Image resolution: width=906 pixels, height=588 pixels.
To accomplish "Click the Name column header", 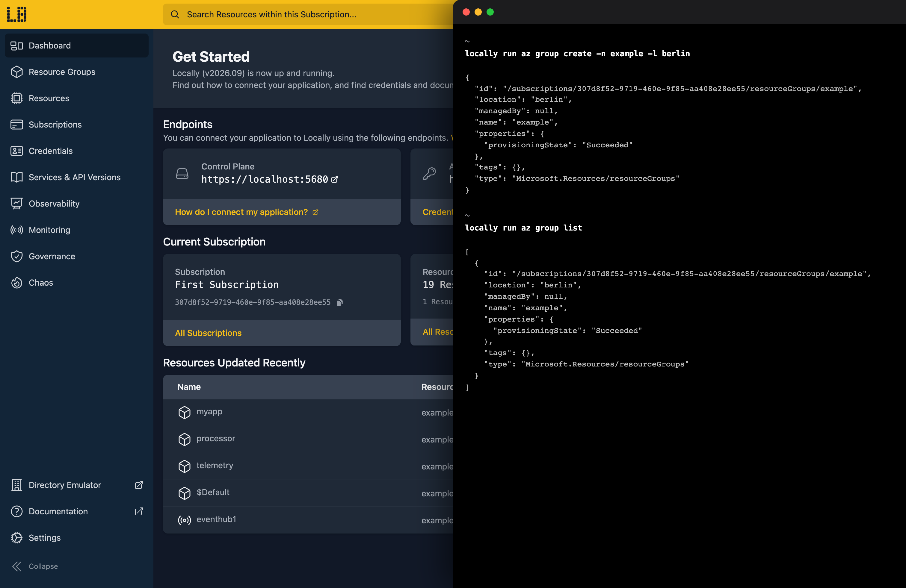I will 189,387.
